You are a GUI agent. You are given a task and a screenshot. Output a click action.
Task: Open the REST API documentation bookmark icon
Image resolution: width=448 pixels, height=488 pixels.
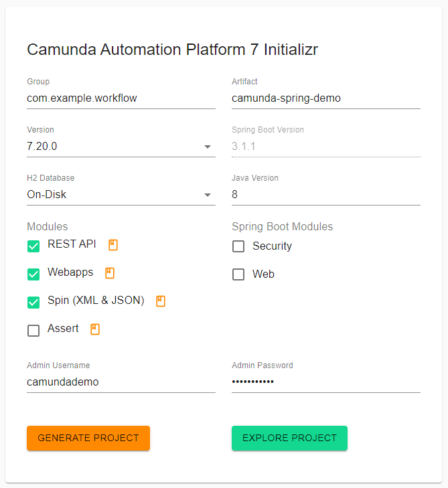[113, 245]
